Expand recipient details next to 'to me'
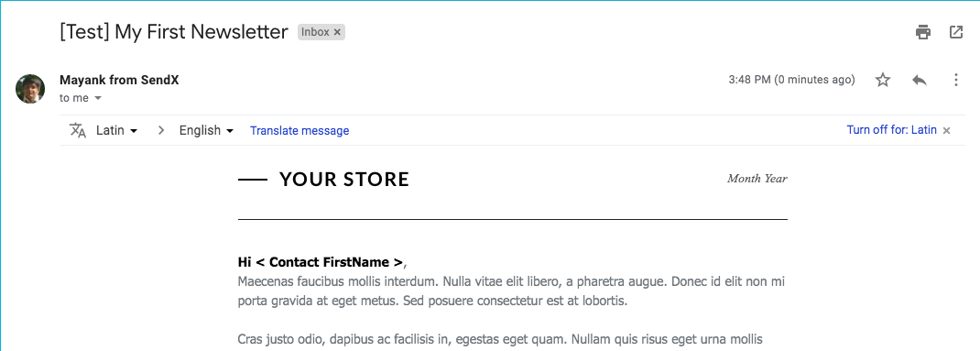The image size is (980, 351). [x=97, y=98]
